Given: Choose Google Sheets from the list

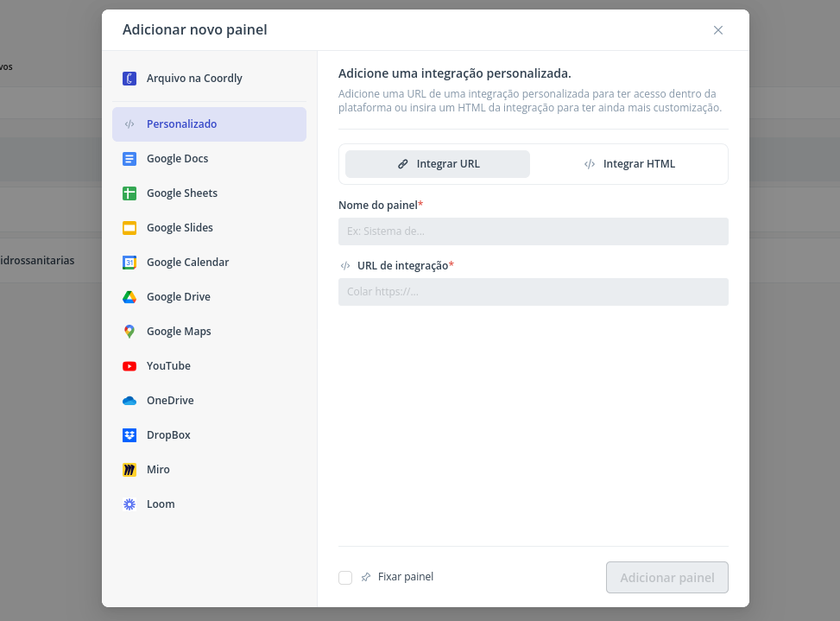Looking at the screenshot, I should coord(210,193).
